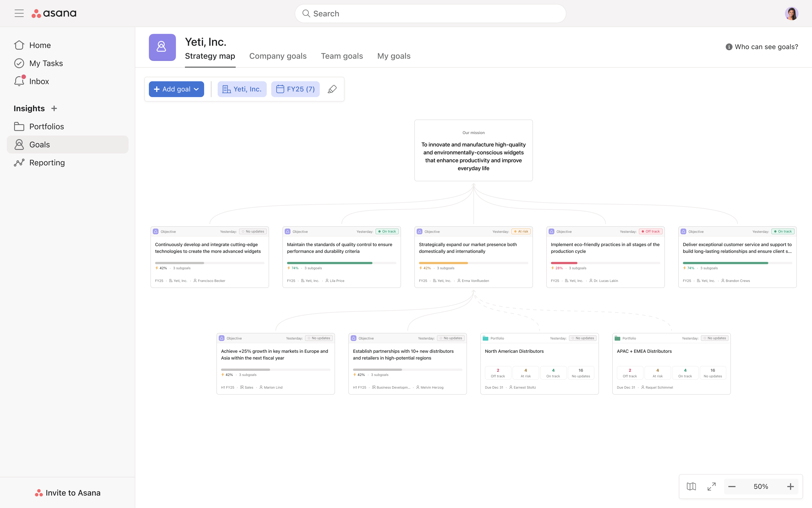Open the FY25 (7) time period filter
812x508 pixels.
click(295, 89)
